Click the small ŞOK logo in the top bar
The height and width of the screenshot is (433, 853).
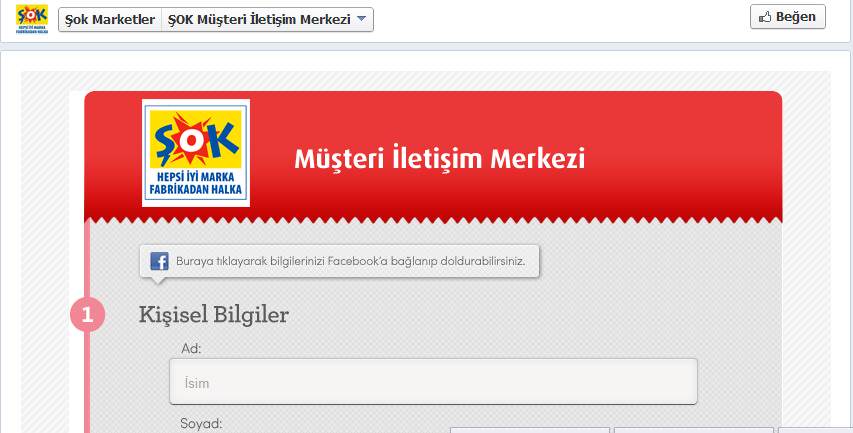(32, 19)
